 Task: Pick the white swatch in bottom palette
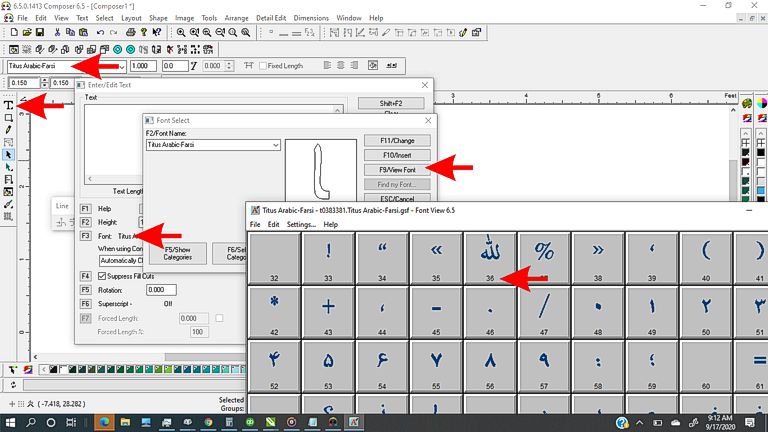pos(63,369)
